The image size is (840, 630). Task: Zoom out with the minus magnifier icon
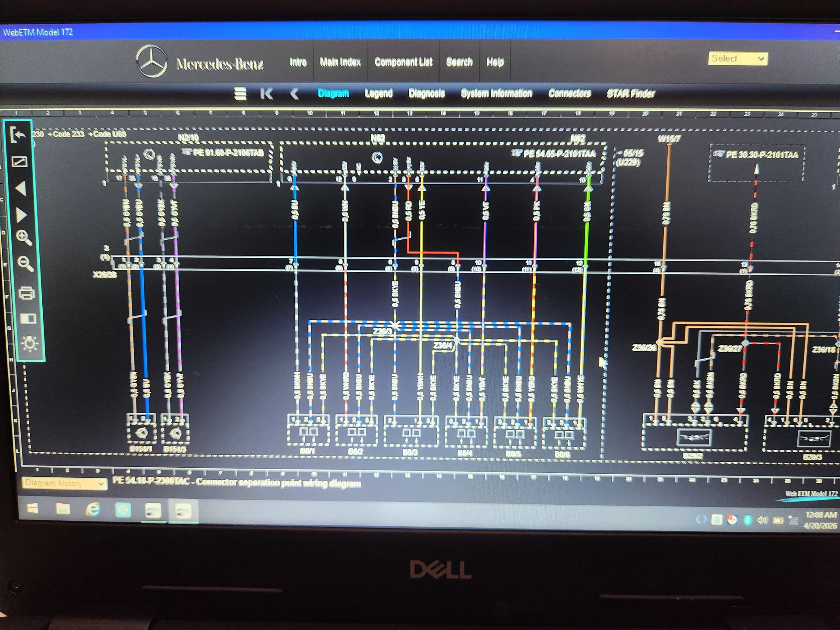click(x=25, y=264)
